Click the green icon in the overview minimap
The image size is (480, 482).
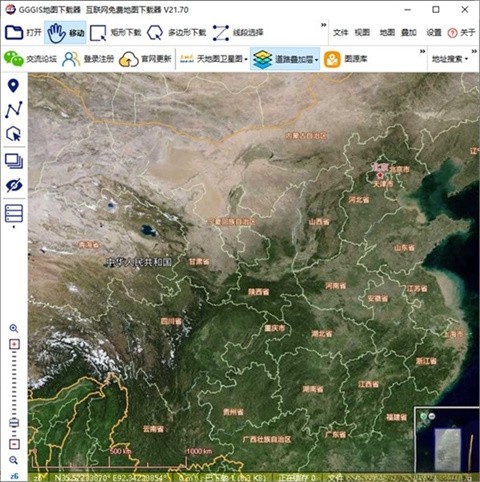(x=423, y=416)
